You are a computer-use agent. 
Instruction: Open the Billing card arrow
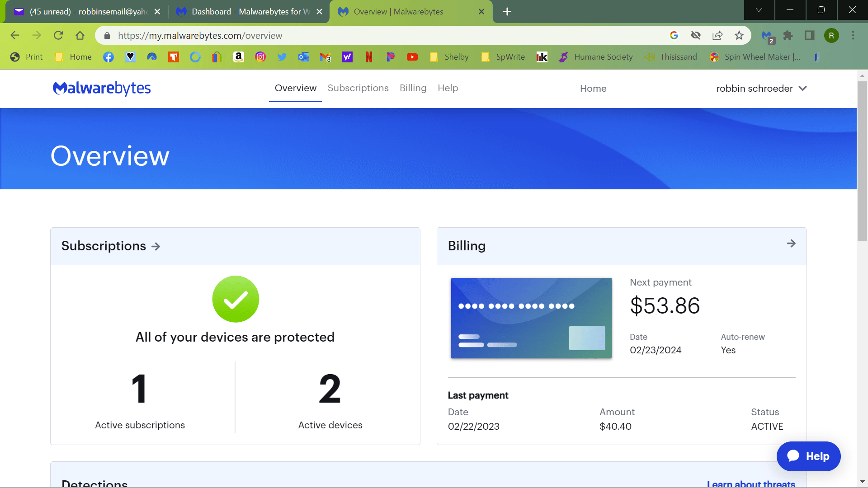[x=791, y=244]
